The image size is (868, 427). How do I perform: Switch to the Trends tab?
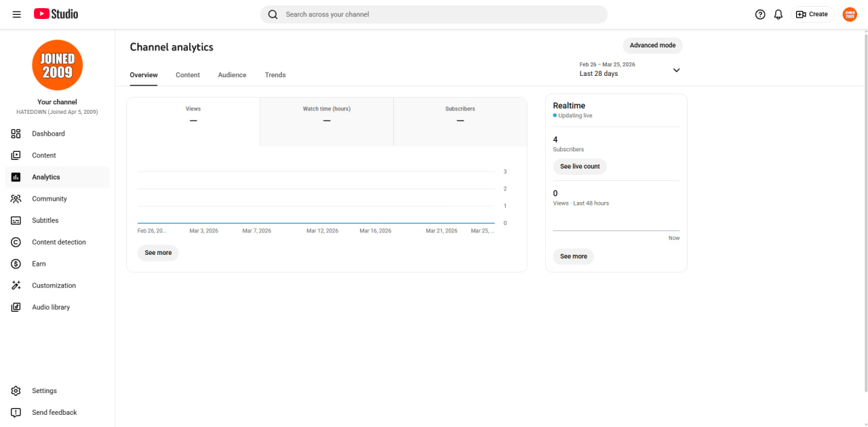275,75
